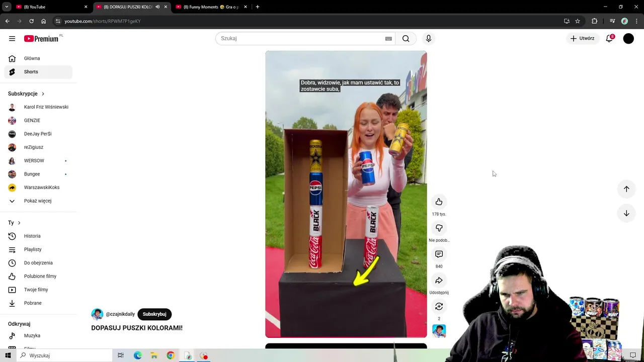
Task: Open the remix button above count 2
Action: tap(439, 306)
